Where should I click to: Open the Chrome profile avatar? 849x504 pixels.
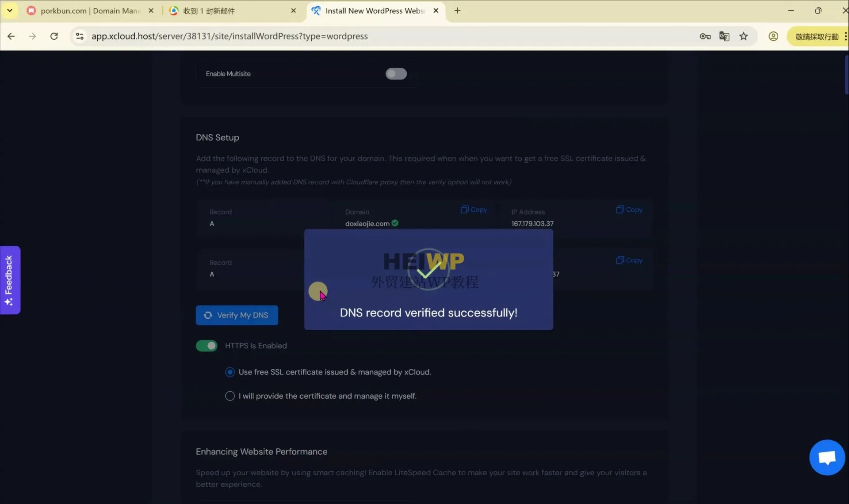(773, 36)
